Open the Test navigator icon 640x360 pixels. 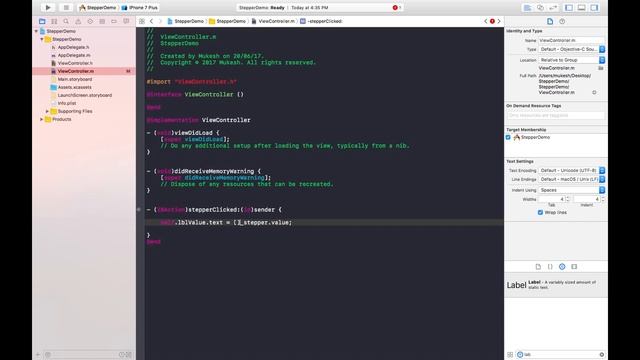pos(90,21)
